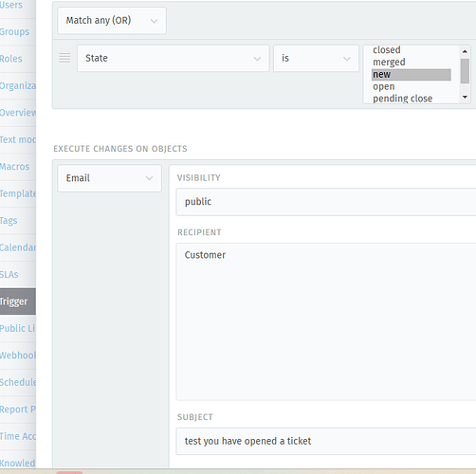Open SLAs in the admin sidebar
Screen dimensions: 476x474
click(9, 274)
